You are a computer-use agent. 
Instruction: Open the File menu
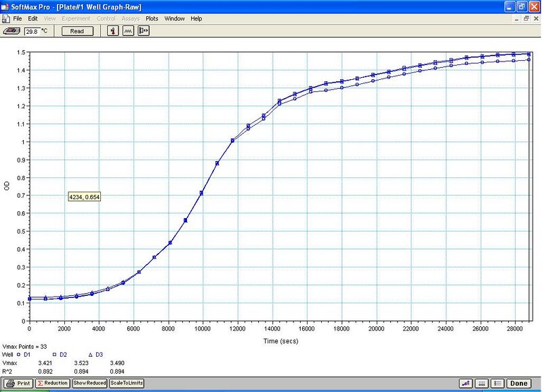click(x=18, y=18)
